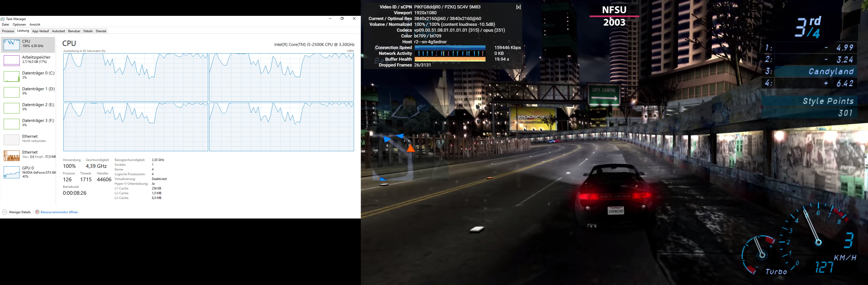This screenshot has width=868, height=285.
Task: Switch to the App-Verlauf tab
Action: 40,31
